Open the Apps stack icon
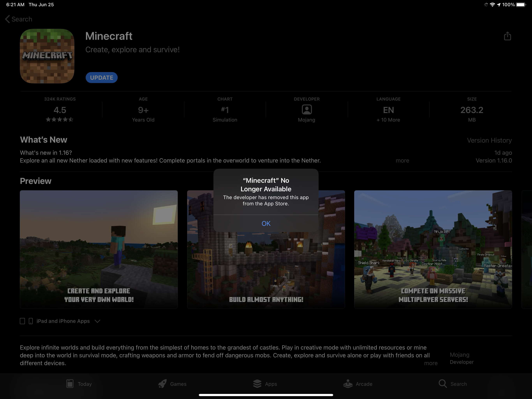The image size is (532, 399). (x=257, y=384)
